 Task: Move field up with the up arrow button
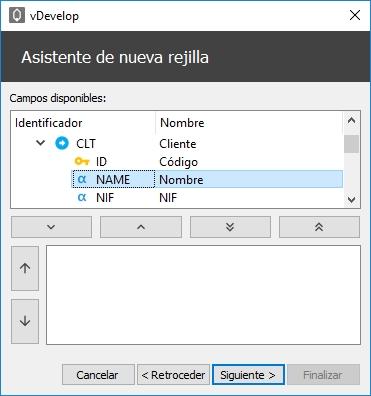pos(25,268)
